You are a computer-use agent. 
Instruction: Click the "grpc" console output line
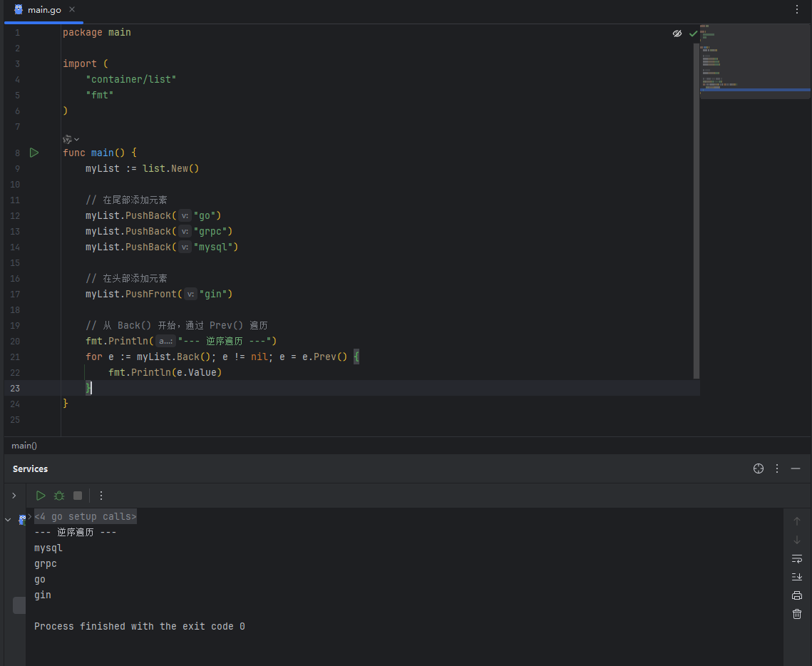pyautogui.click(x=46, y=564)
